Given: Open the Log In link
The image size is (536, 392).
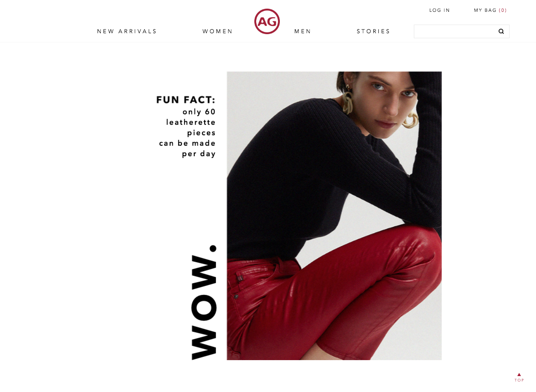Looking at the screenshot, I should pyautogui.click(x=439, y=10).
